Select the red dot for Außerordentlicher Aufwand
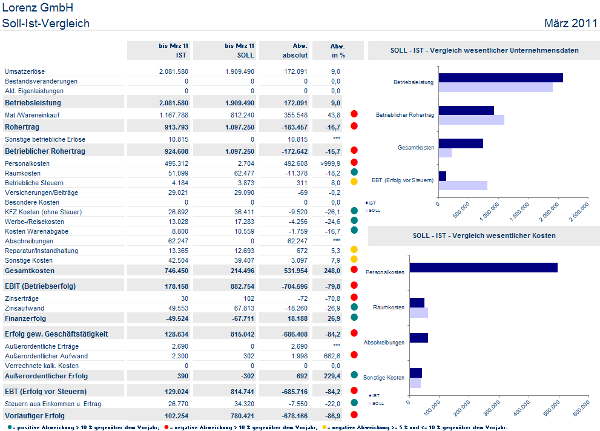Viewport: 600px width, 431px height. click(354, 355)
